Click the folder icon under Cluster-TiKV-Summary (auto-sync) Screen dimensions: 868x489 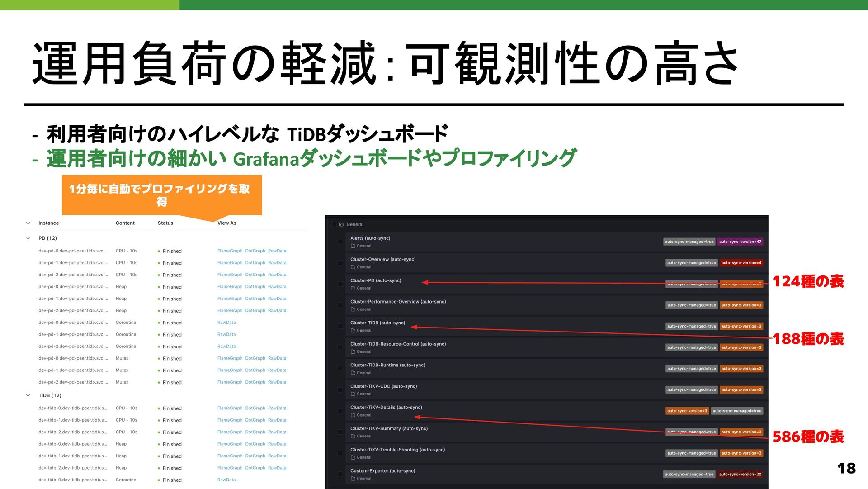click(x=353, y=436)
